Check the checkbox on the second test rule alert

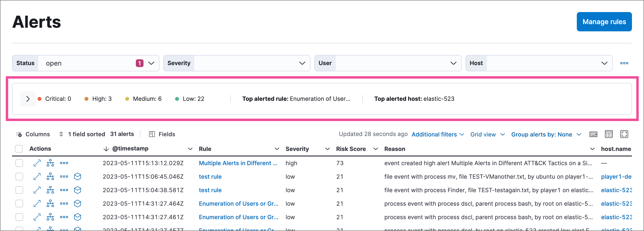(19, 190)
